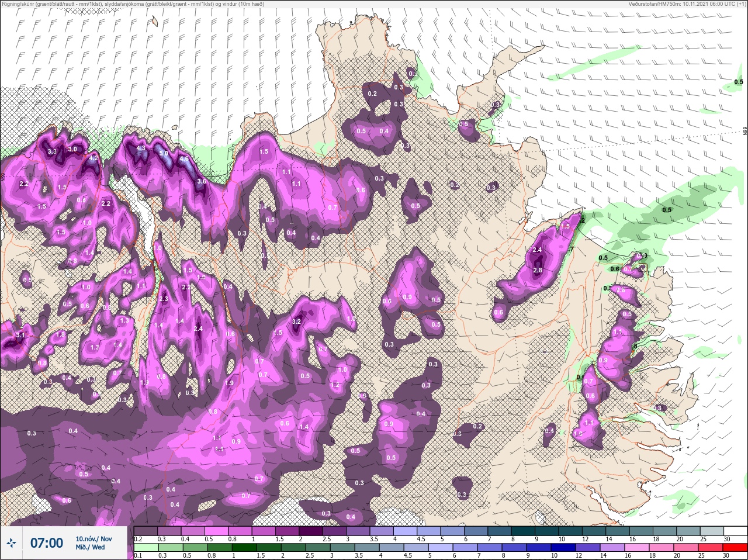Viewport: 748px width, 560px height.
Task: Click the 2.8 precipitation value in the east
Action: pyautogui.click(x=538, y=270)
